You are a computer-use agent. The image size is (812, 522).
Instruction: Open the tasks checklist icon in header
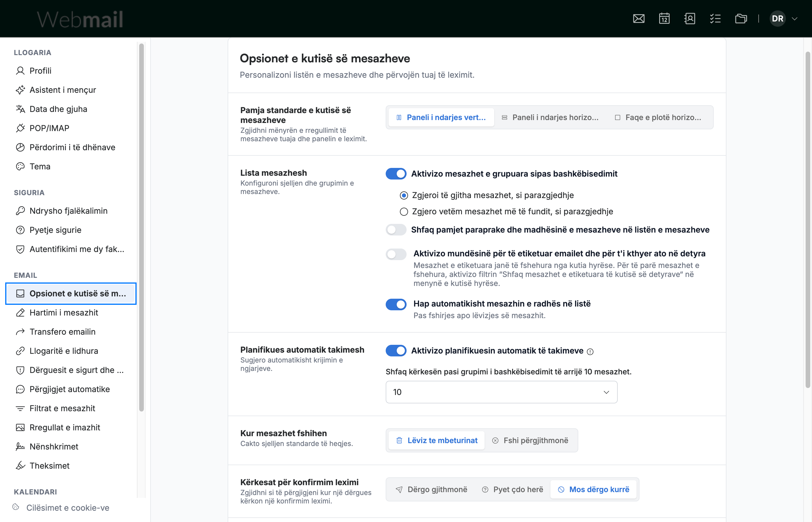point(715,19)
